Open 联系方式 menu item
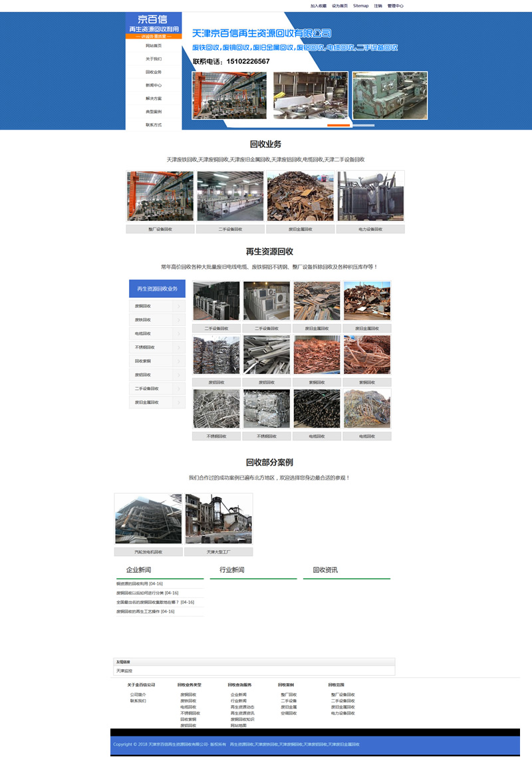 click(154, 124)
